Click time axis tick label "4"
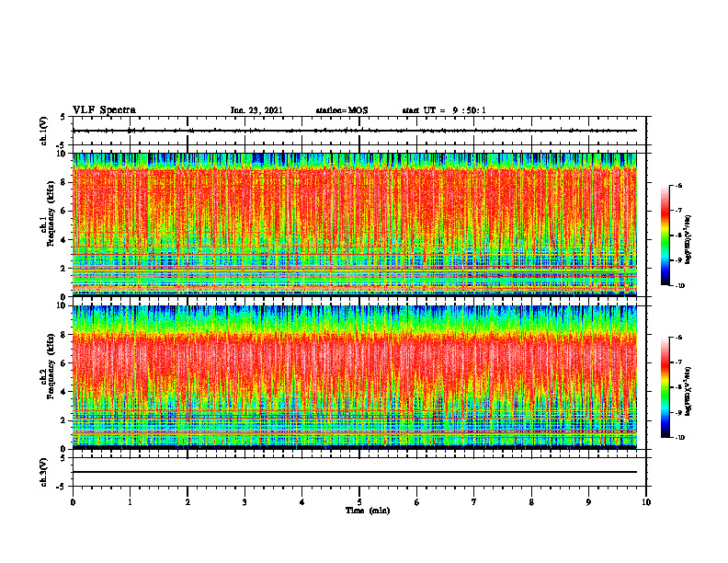The width and height of the screenshot is (728, 563). [301, 502]
